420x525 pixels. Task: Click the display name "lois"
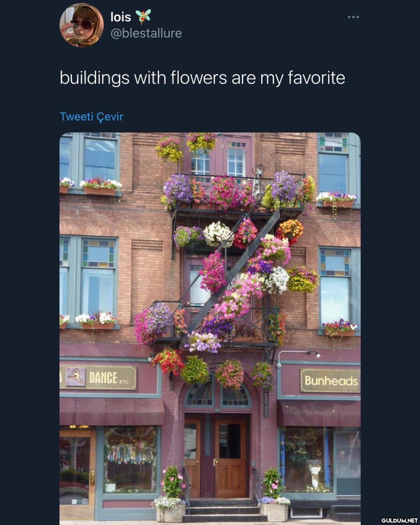121,17
